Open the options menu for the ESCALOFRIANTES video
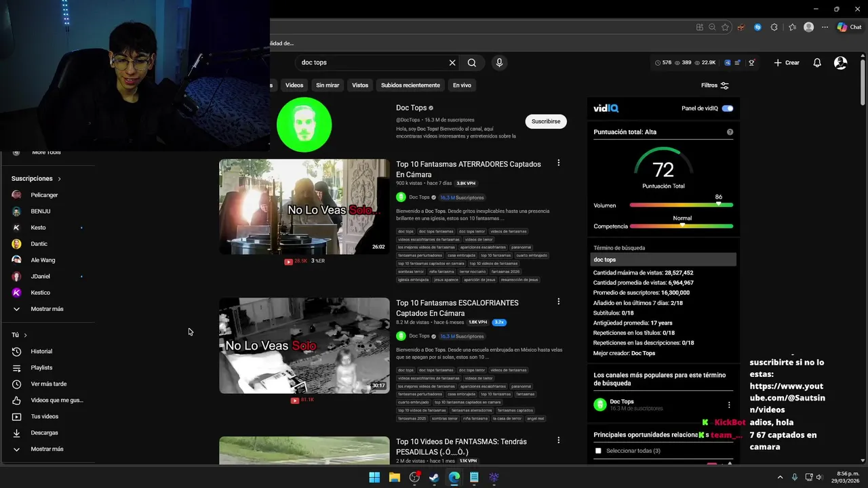This screenshot has width=868, height=488. [x=559, y=302]
